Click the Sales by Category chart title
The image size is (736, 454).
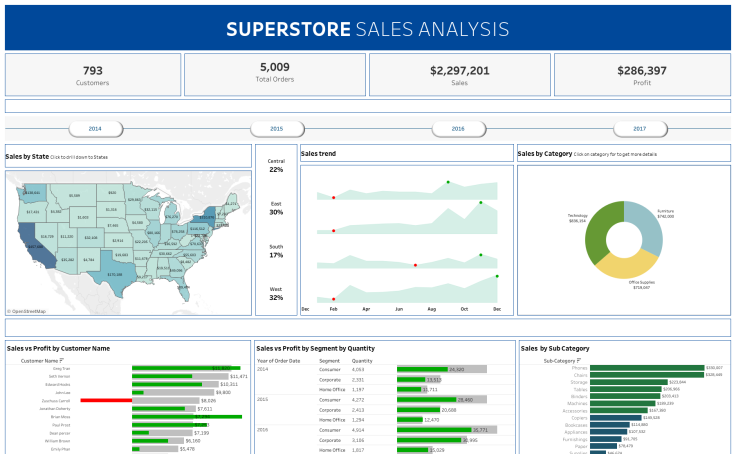pos(544,154)
